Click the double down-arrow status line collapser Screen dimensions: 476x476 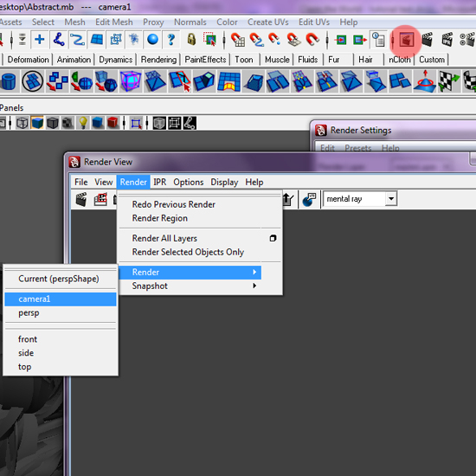click(x=23, y=40)
